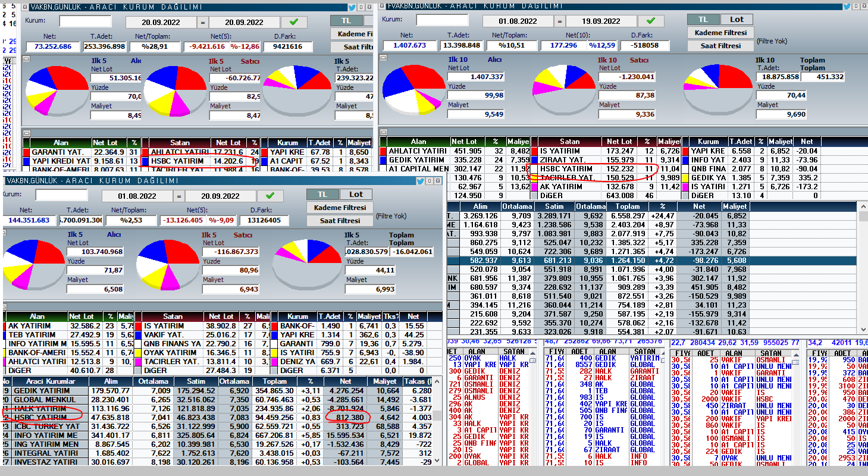The image size is (868, 476).
Task: Apply dates with green checkmark in the 20.09.2022 single-day window
Action: tap(293, 23)
